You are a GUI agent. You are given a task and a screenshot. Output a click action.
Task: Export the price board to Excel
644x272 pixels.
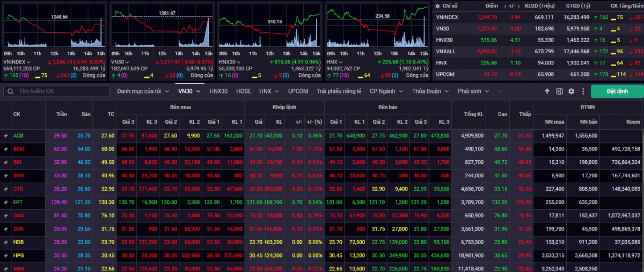tap(559, 91)
